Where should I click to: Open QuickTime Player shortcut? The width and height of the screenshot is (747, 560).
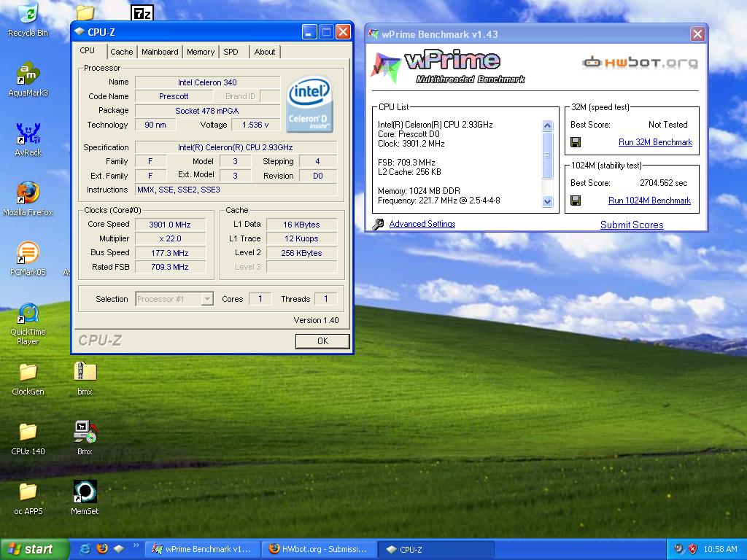(x=28, y=313)
